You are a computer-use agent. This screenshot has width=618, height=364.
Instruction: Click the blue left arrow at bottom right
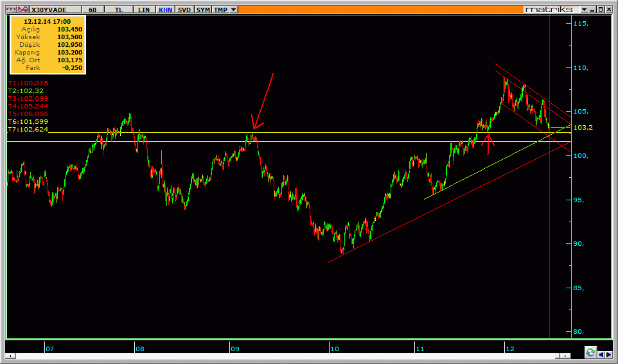point(600,354)
